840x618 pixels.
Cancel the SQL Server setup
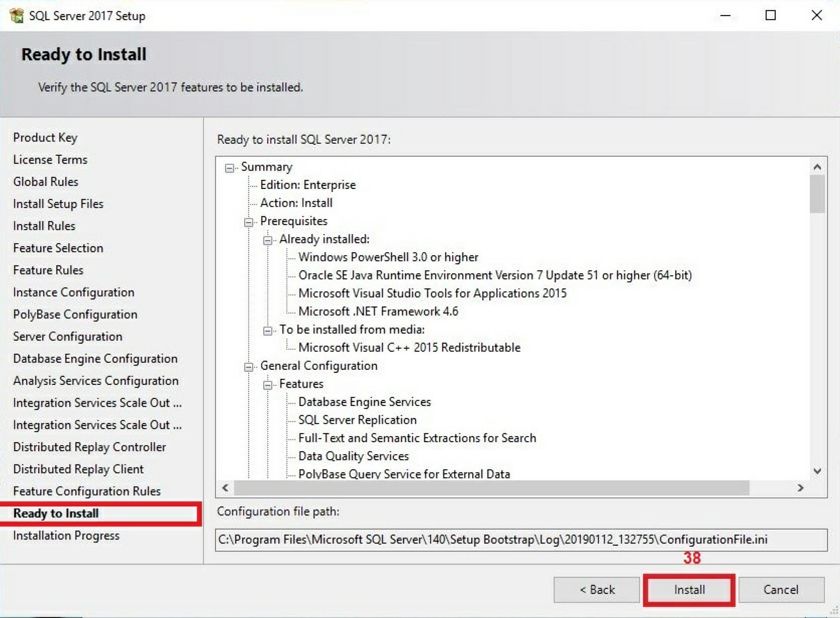(781, 590)
